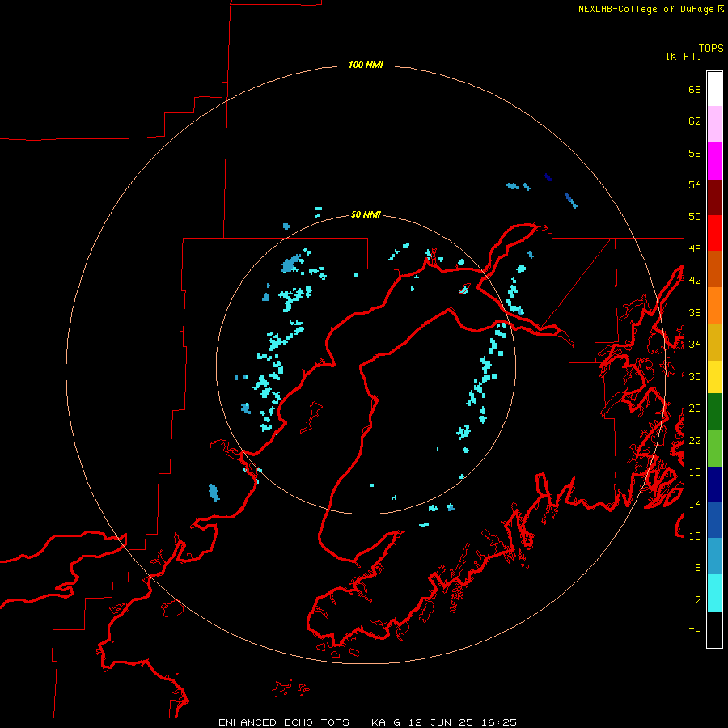
Task: Click the steel blue 6 kft swatch
Action: (x=714, y=557)
